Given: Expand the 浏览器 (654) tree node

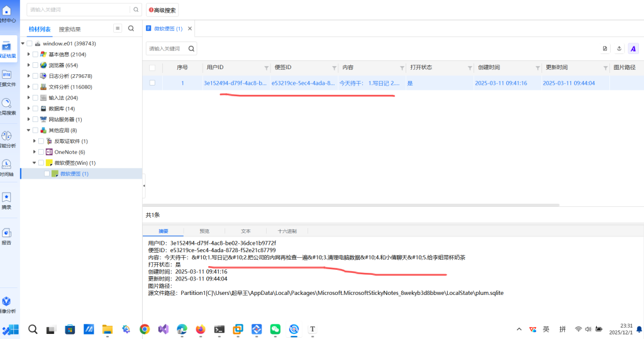Looking at the screenshot, I should click(28, 65).
